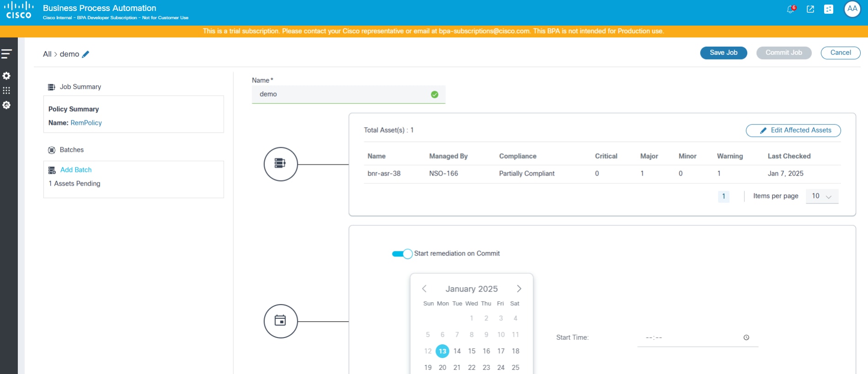868x374 pixels.
Task: Click the green name validation checkmark
Action: [x=434, y=94]
